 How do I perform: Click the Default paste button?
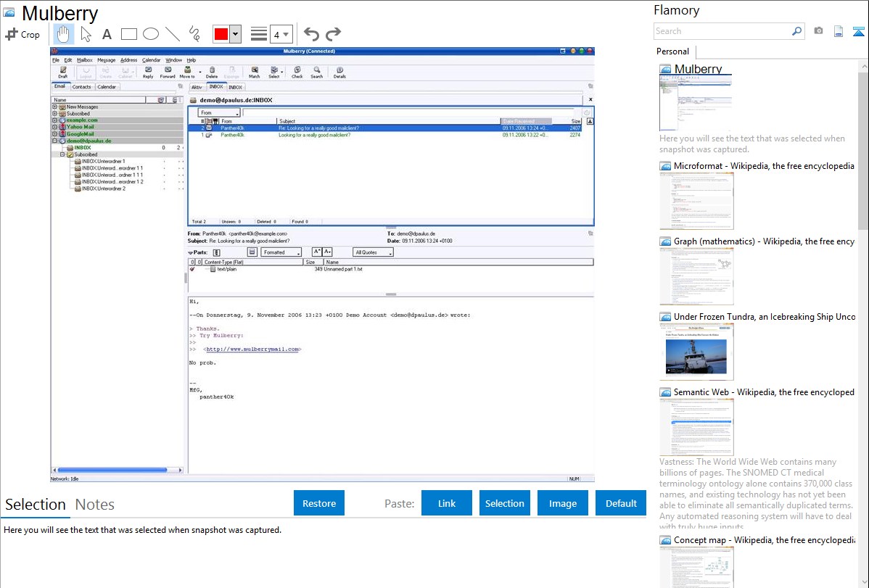click(621, 503)
